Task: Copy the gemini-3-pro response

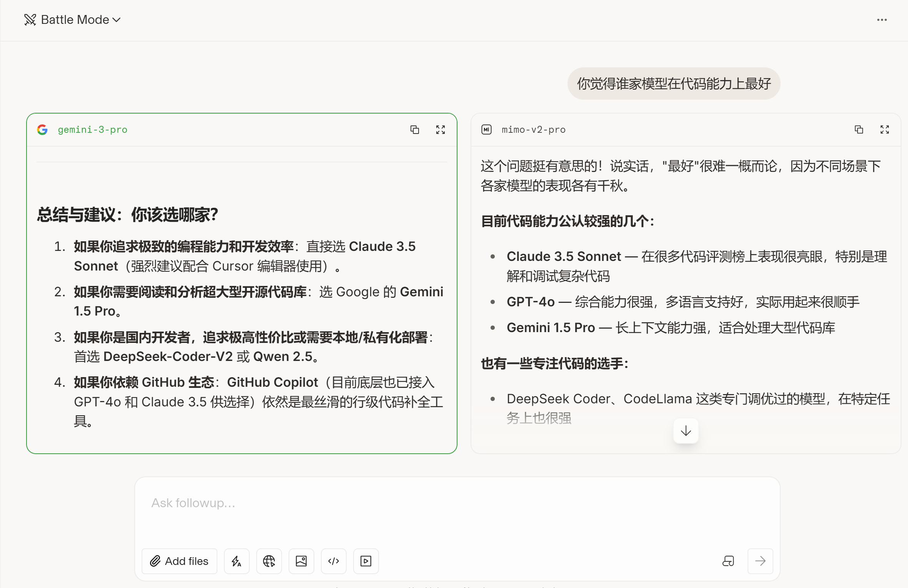Action: click(x=414, y=130)
